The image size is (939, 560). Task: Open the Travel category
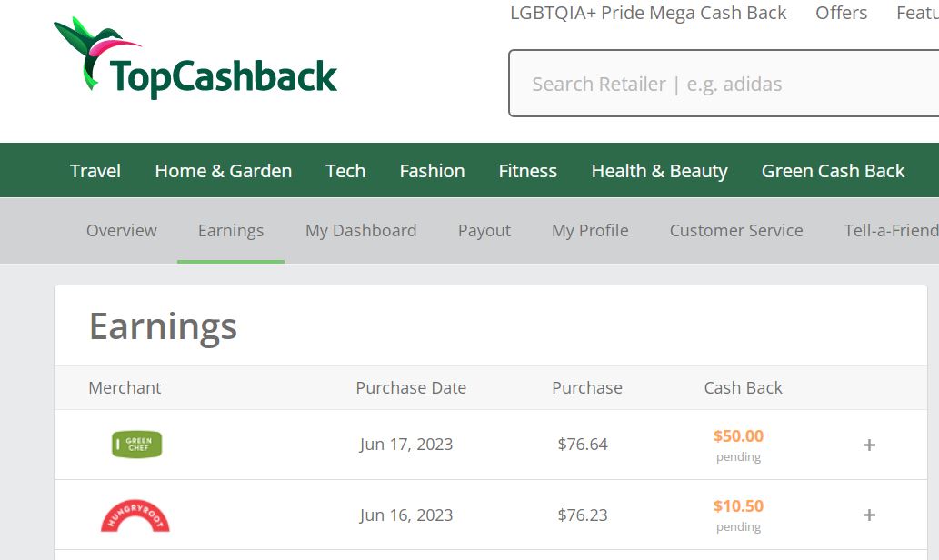point(95,171)
